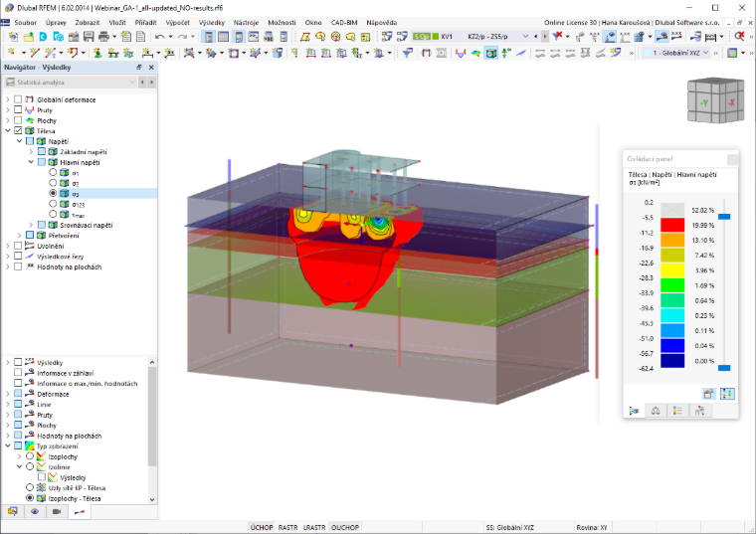Open the Výpočet menu

point(177,22)
